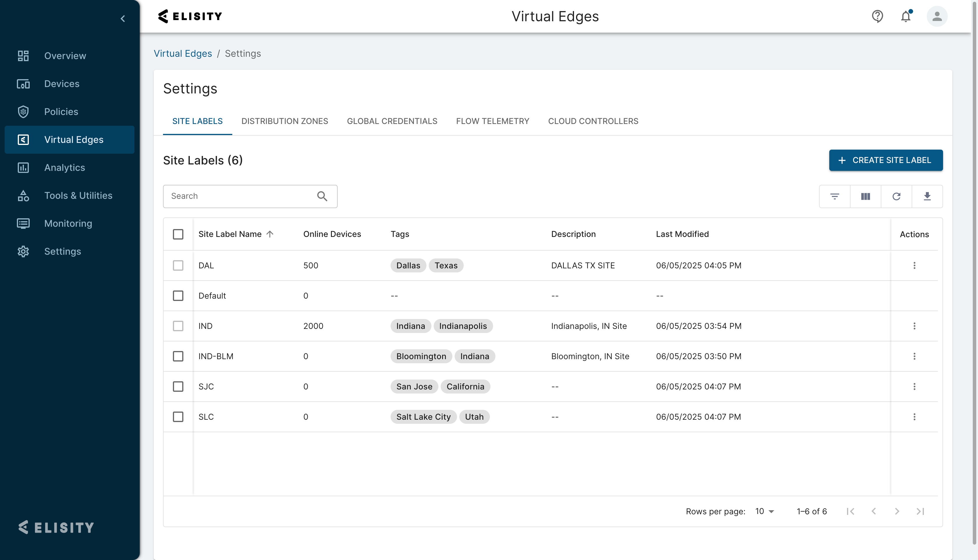The height and width of the screenshot is (560, 978).
Task: Click the search magnifier icon
Action: (322, 196)
